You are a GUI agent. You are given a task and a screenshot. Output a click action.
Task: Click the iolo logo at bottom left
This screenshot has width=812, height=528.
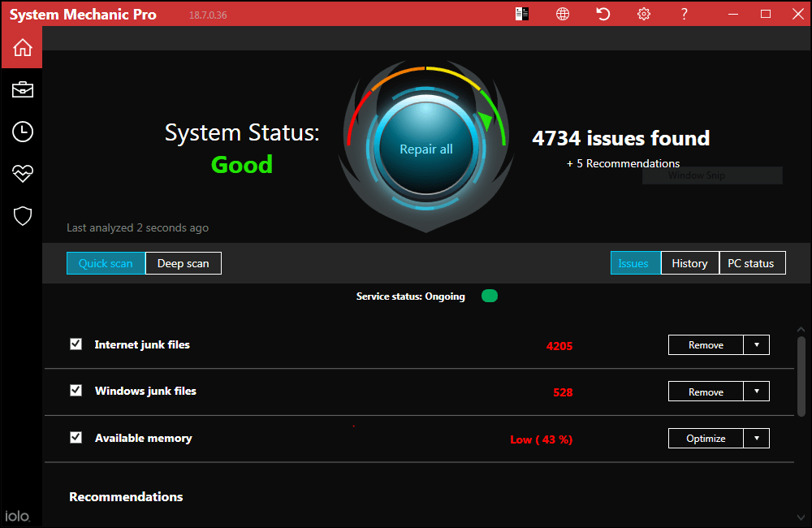tap(18, 516)
